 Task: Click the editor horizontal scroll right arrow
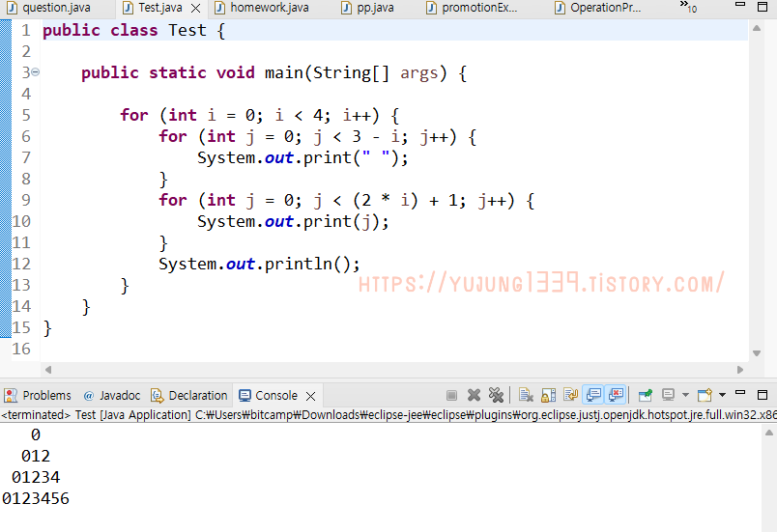pos(740,370)
